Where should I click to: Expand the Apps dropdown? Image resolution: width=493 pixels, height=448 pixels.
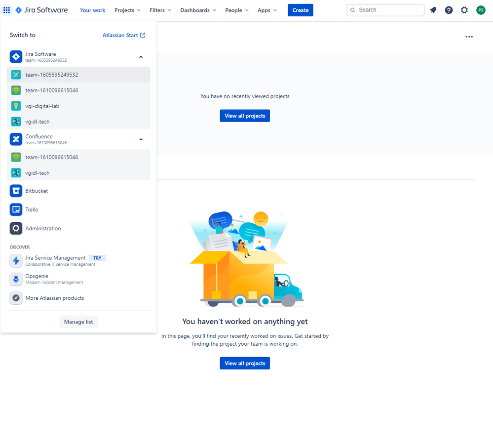(x=267, y=10)
